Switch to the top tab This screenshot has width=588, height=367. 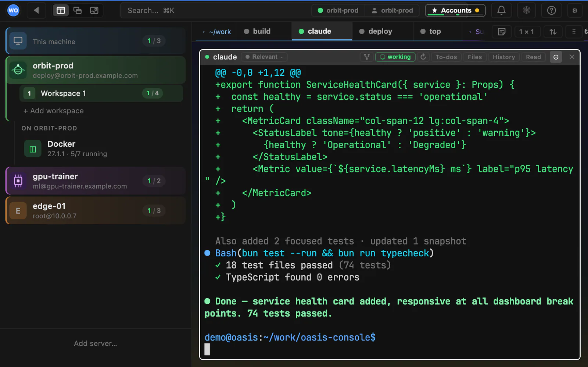pos(431,31)
